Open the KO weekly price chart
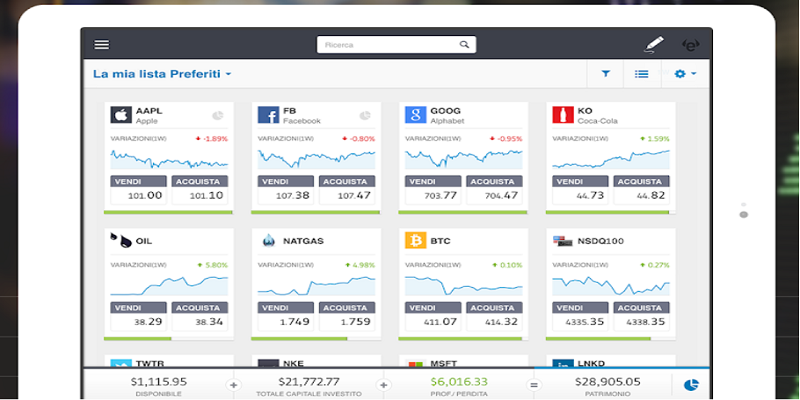800x400 pixels. tap(611, 159)
